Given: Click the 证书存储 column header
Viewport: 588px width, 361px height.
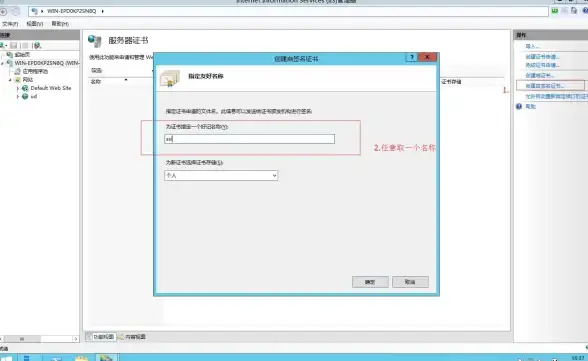Looking at the screenshot, I should [451, 81].
